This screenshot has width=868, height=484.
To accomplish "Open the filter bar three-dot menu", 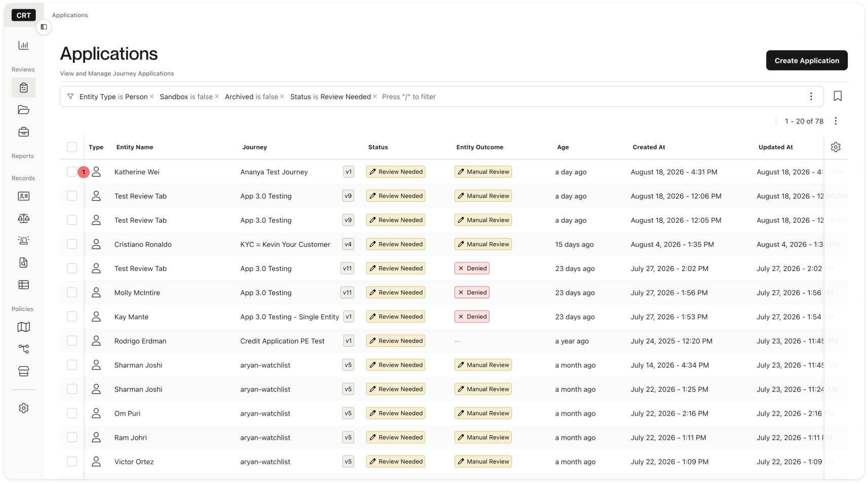I will 811,96.
